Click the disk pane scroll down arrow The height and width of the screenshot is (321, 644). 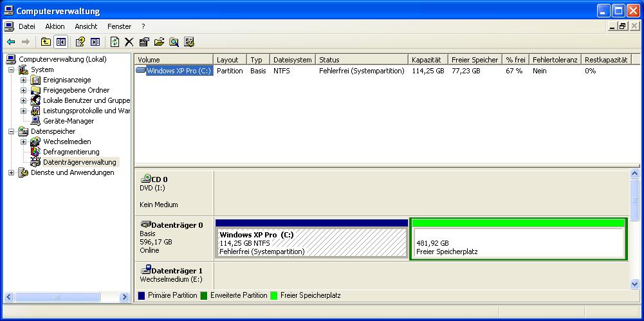[634, 284]
